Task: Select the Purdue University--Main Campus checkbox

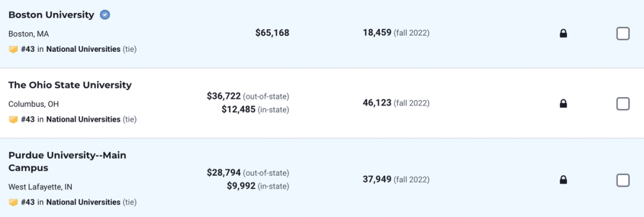Action: (623, 180)
